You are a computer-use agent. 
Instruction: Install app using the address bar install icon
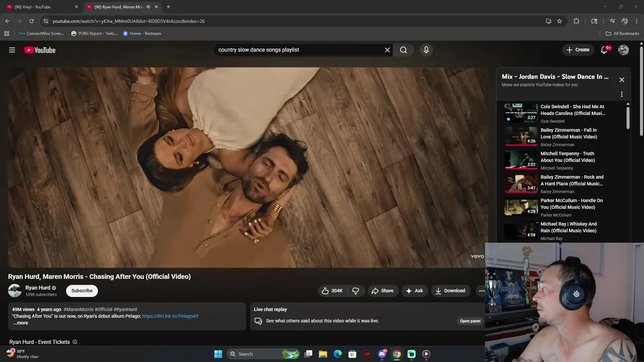pos(548,21)
